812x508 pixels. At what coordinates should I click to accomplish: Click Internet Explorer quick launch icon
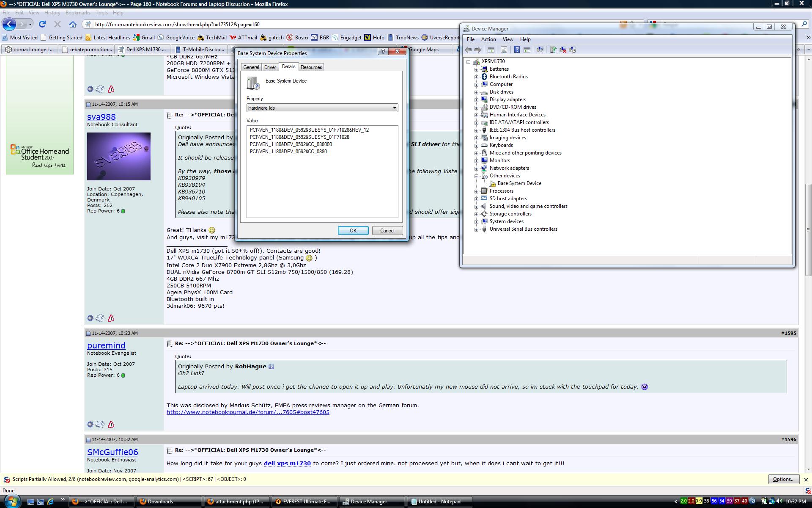(x=51, y=501)
